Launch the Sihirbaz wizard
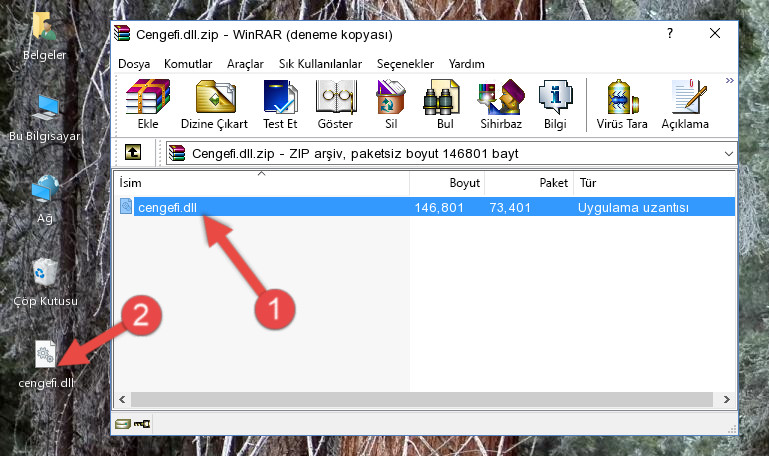The width and height of the screenshot is (769, 456). pyautogui.click(x=501, y=104)
